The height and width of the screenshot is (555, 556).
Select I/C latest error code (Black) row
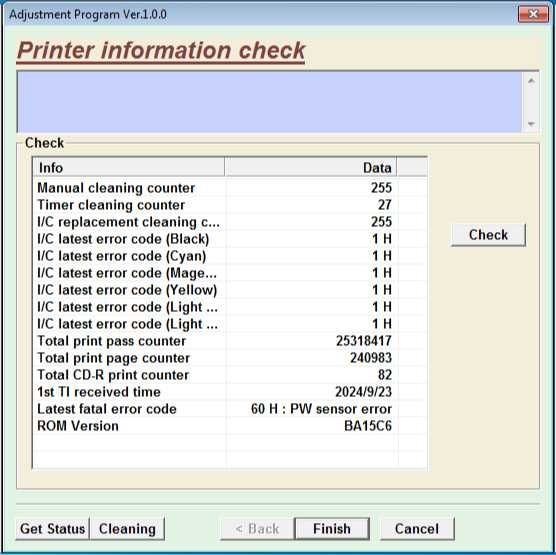(x=230, y=239)
